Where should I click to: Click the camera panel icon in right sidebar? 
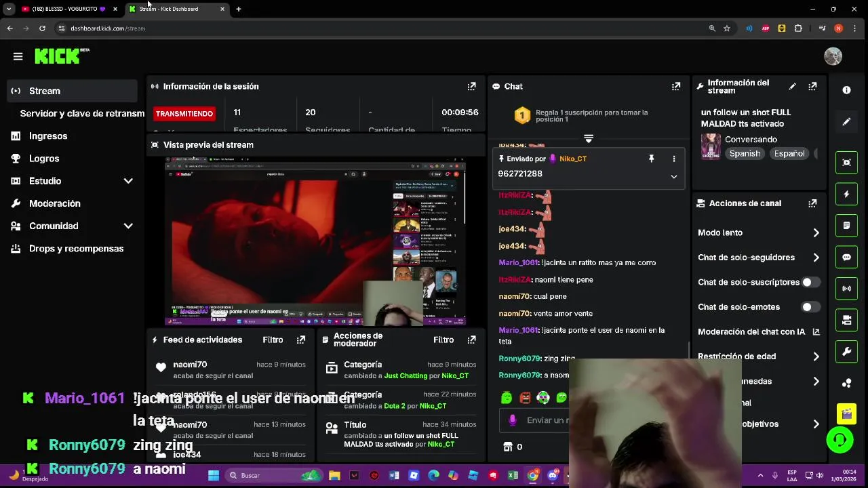(846, 320)
